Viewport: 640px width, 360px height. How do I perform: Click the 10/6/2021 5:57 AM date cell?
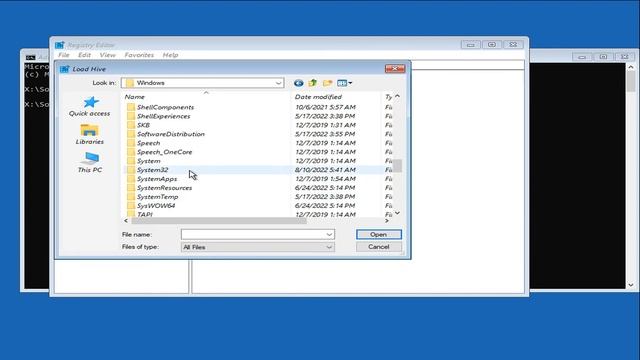325,107
